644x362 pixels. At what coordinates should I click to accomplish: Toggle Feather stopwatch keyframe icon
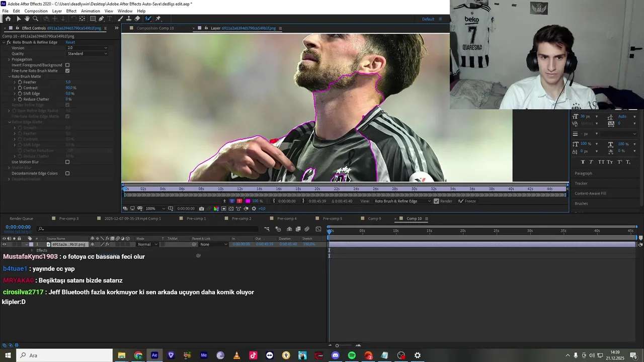(20, 82)
